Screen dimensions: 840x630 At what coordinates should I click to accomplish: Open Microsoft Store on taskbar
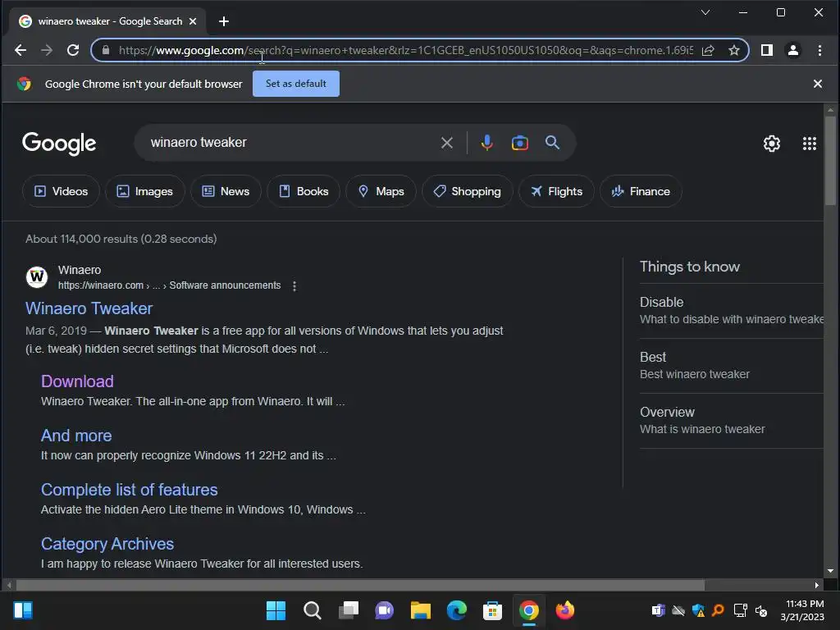[492, 610]
